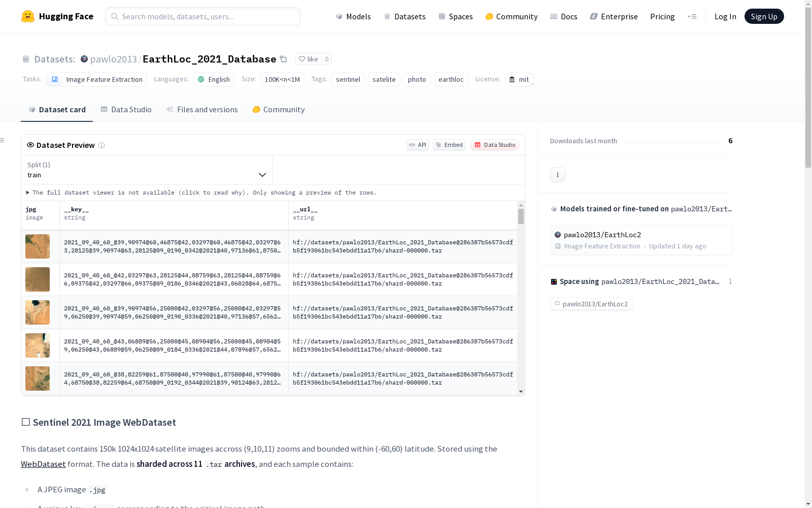Viewport: 812px width, 508px height.
Task: Open the Image Feature Extraction task tag
Action: point(96,79)
